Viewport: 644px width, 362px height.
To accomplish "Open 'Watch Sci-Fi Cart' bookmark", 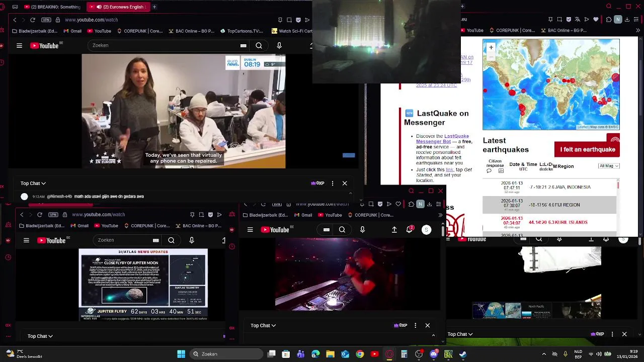I will pyautogui.click(x=292, y=31).
